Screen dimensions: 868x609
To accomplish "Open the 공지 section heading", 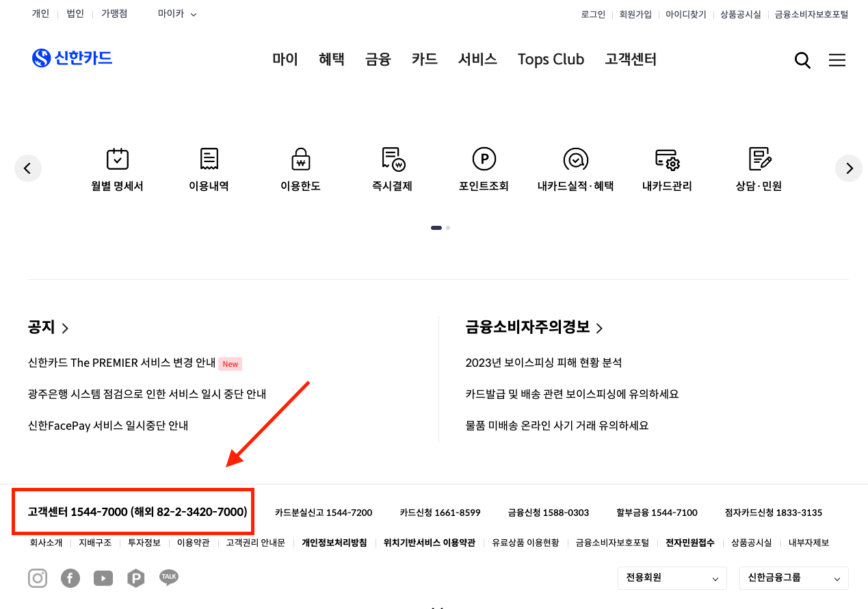I will tap(49, 327).
